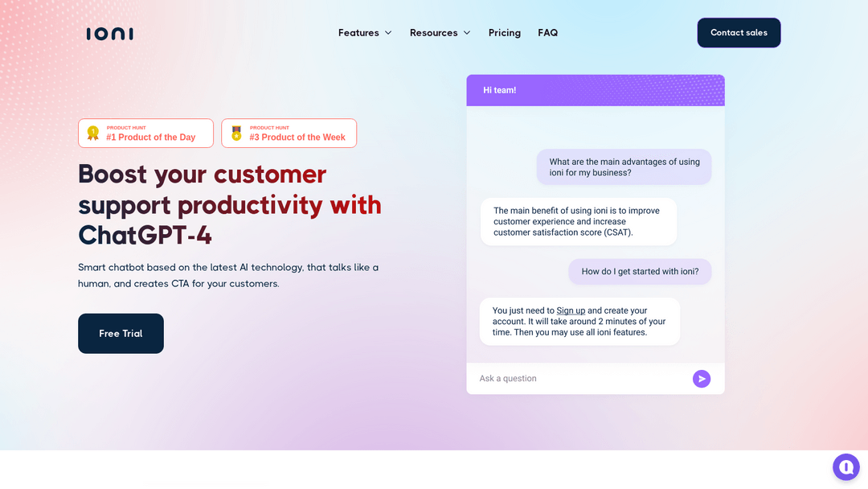Open the floating chat widget bubble
868x489 pixels.
tap(845, 467)
